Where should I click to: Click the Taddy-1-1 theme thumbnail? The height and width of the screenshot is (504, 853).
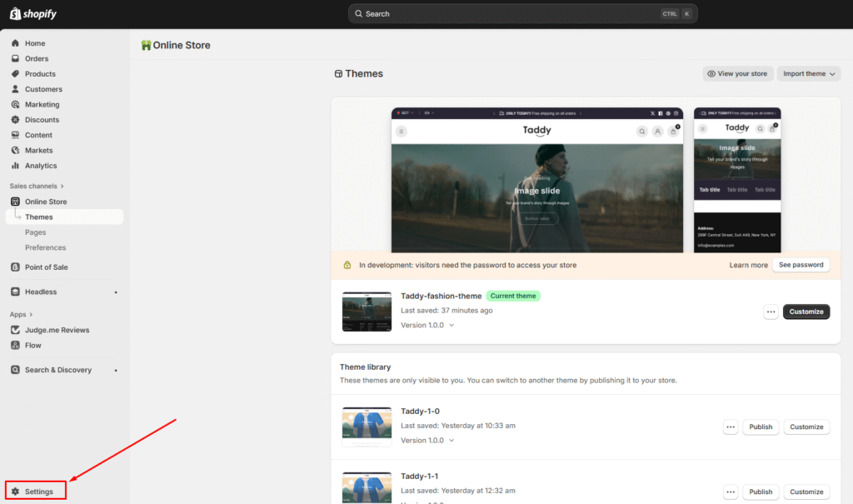tap(367, 487)
